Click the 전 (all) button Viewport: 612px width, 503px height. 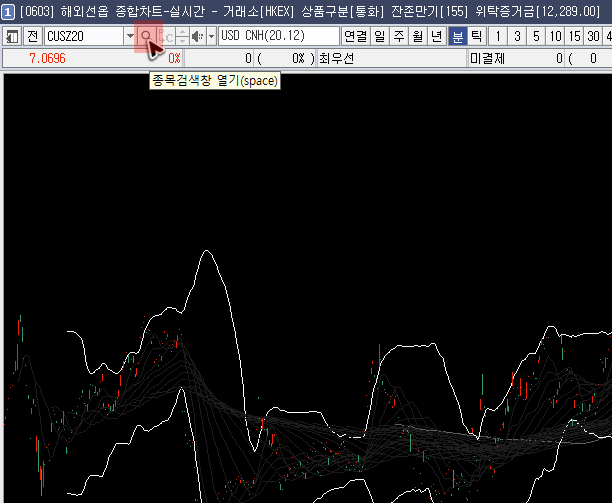pos(32,37)
